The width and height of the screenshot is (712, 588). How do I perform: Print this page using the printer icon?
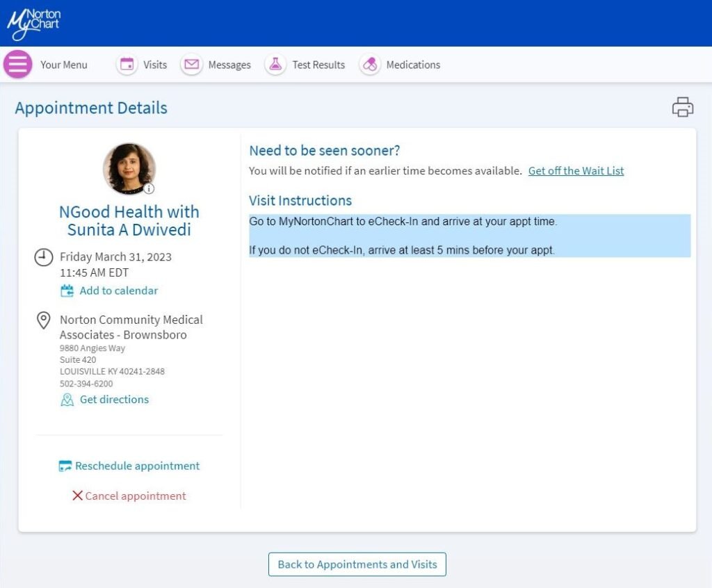click(x=683, y=107)
